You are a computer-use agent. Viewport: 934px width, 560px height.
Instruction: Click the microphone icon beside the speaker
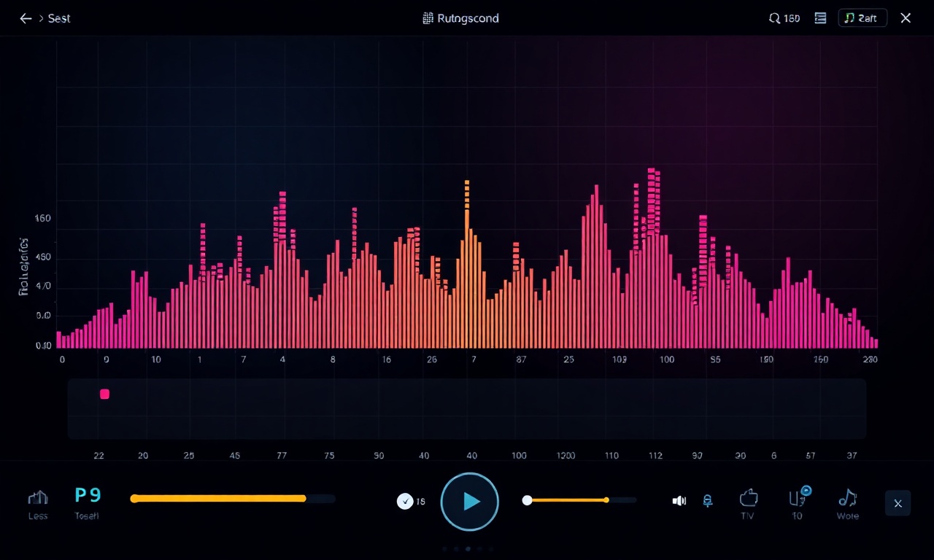click(707, 500)
